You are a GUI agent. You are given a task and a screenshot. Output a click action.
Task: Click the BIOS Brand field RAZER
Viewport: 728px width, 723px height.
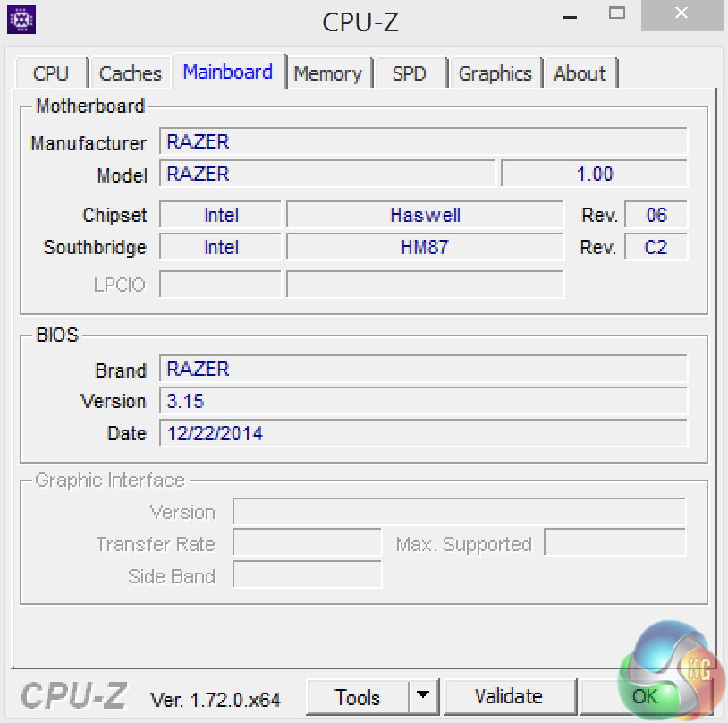pos(423,369)
